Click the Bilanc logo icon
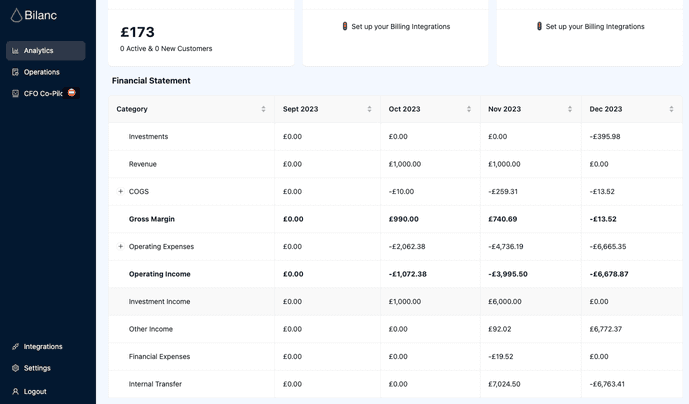This screenshot has width=689, height=404. (x=15, y=17)
